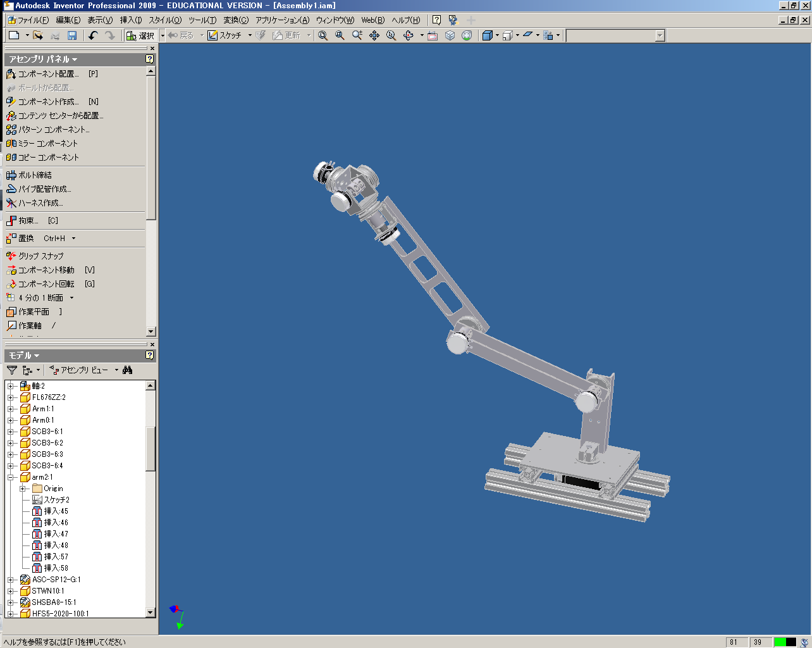Collapse the arm2:1 tree node

click(11, 477)
